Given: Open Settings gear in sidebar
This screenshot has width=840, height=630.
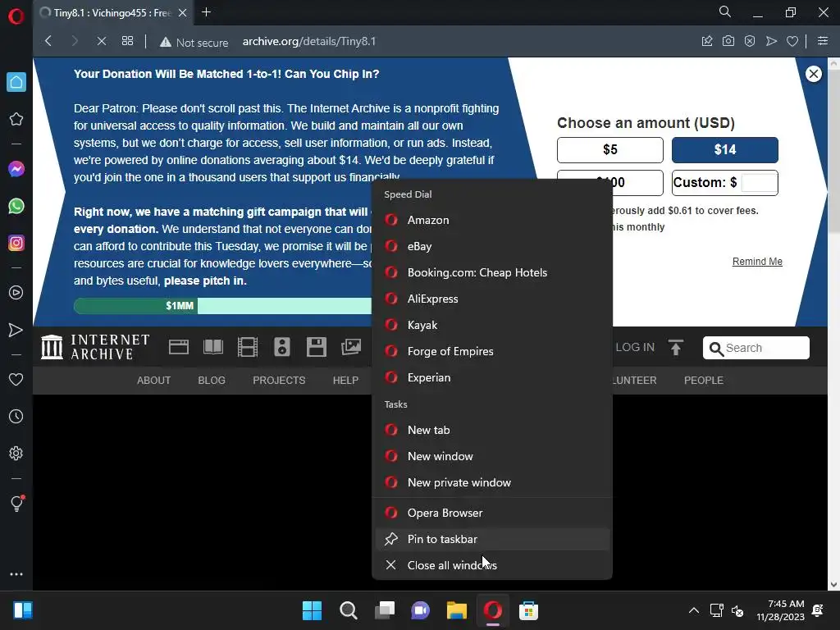Looking at the screenshot, I should pos(16,453).
